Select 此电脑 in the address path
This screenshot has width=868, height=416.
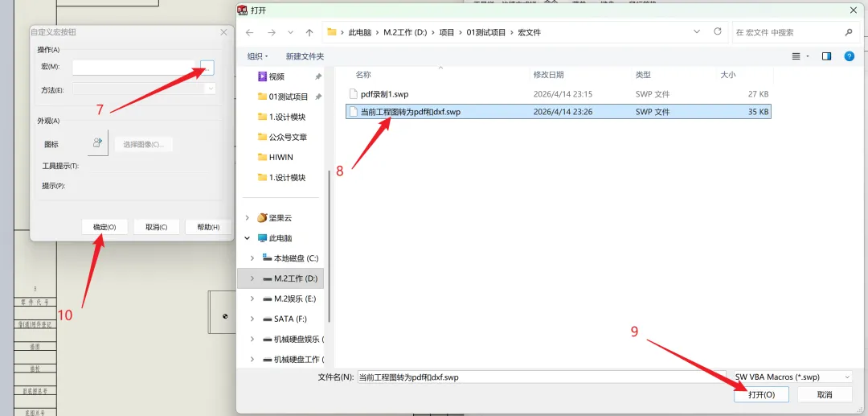pos(360,33)
